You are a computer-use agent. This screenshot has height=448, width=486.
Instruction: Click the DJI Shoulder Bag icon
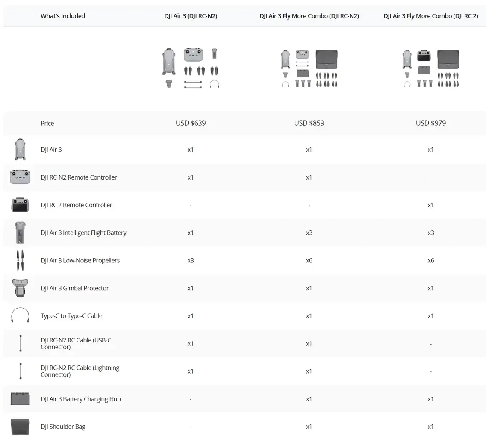click(x=20, y=427)
